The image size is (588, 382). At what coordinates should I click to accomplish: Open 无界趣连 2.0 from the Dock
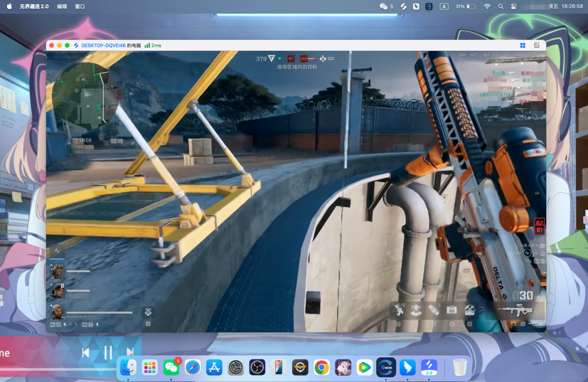[429, 368]
